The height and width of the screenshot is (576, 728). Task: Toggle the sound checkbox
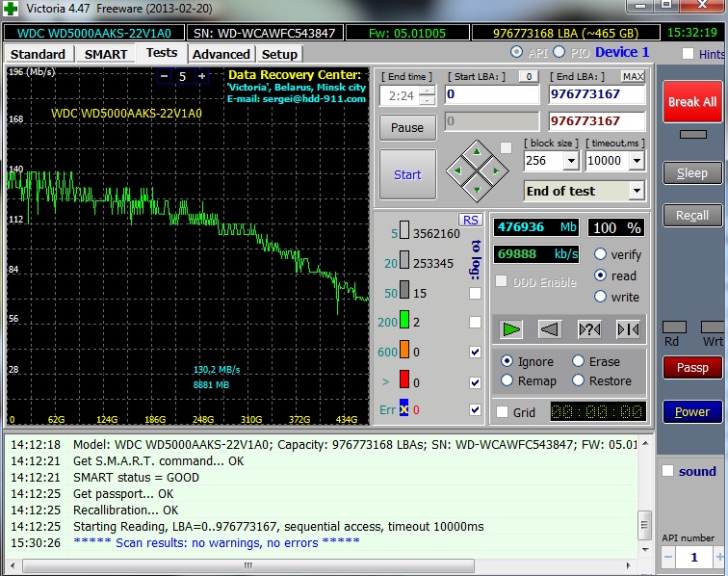coord(668,471)
